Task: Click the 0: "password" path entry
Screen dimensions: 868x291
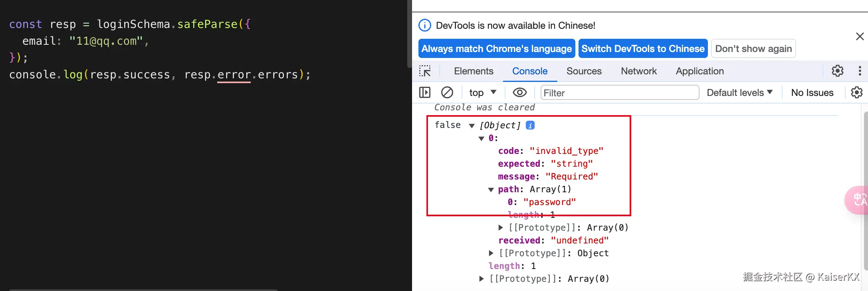Action: click(x=542, y=202)
